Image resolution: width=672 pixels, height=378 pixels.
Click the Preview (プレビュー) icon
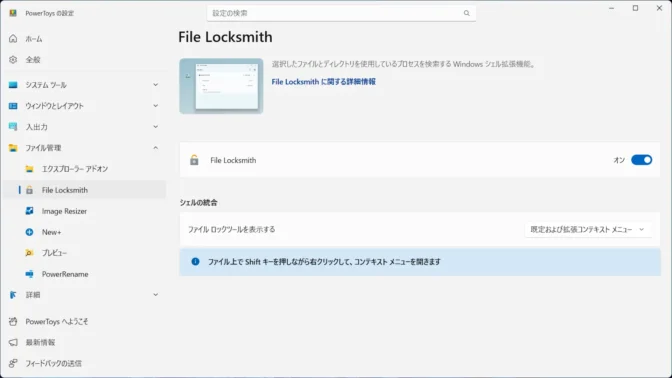(x=29, y=253)
